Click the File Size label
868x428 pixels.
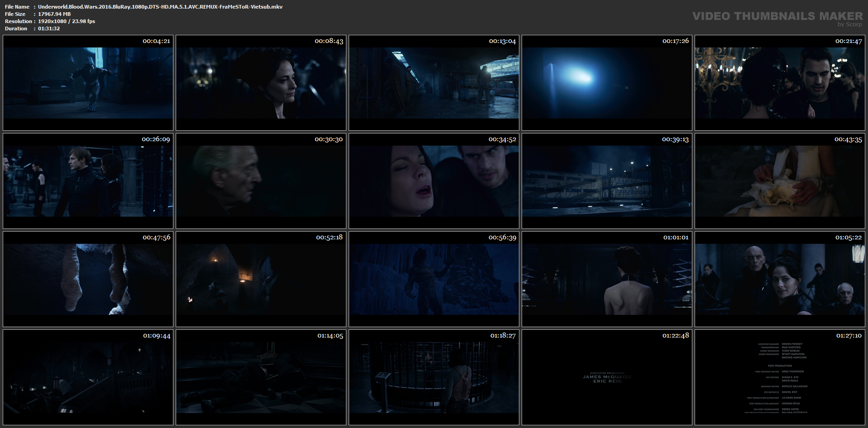pyautogui.click(x=15, y=14)
